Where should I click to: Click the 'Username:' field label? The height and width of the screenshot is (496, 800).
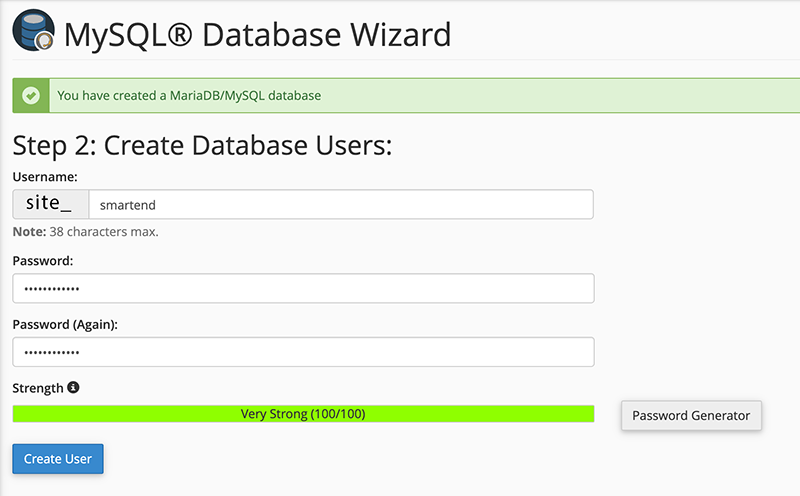coord(45,177)
